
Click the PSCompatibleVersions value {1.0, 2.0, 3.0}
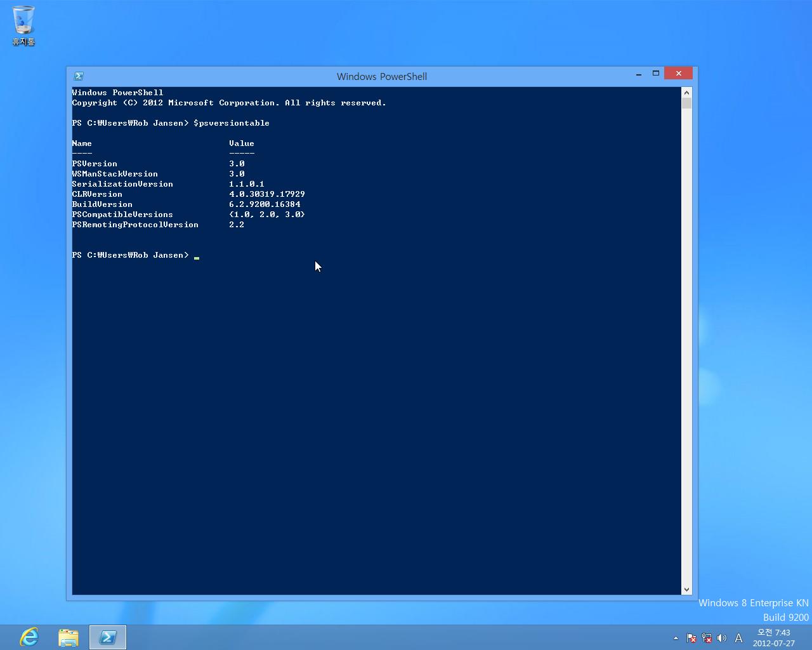click(267, 215)
